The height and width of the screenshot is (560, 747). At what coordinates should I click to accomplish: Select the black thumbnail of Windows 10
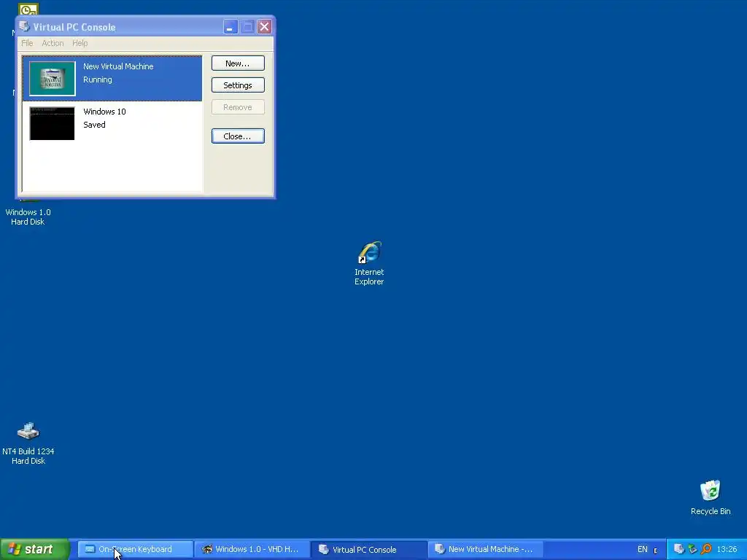[x=53, y=123]
